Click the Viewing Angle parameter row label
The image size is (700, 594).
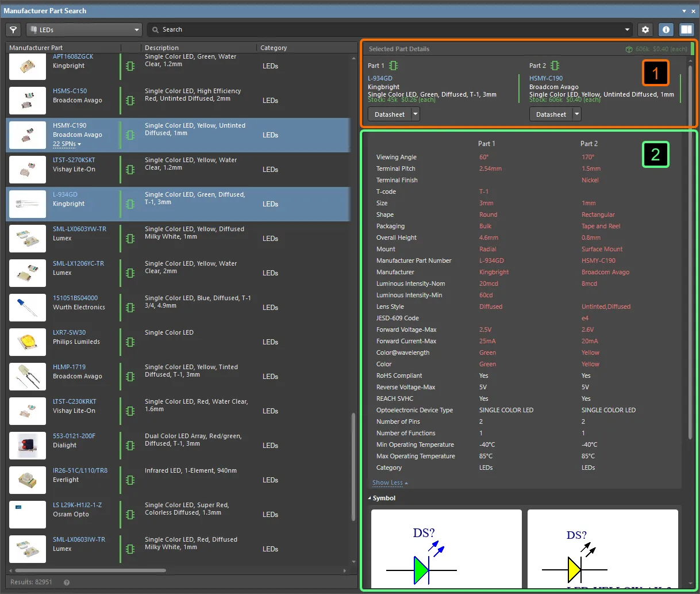click(397, 157)
